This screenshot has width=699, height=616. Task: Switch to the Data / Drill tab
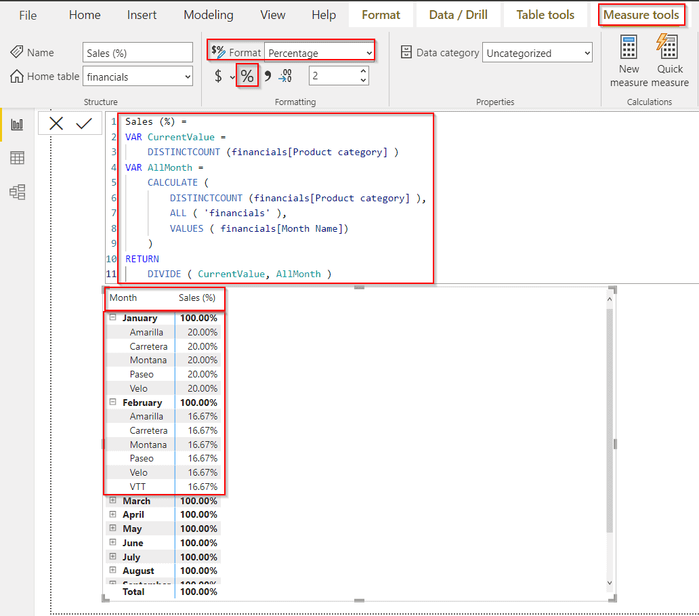coord(458,15)
